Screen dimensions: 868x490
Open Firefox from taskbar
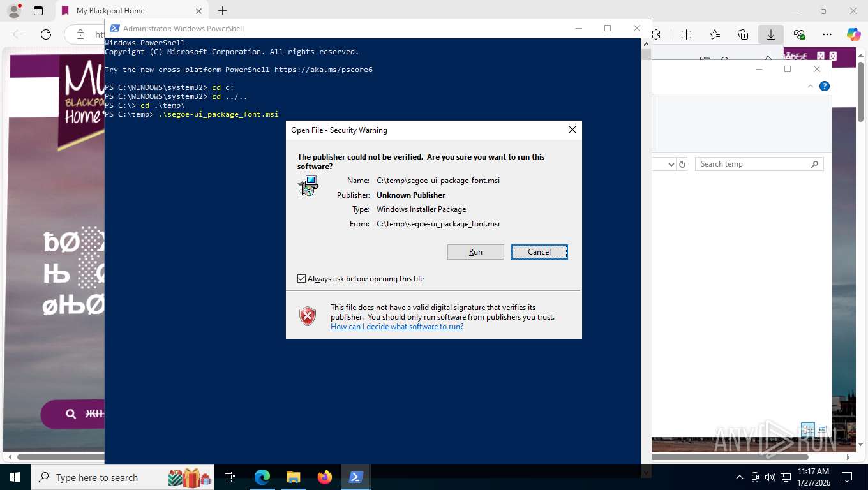(324, 477)
